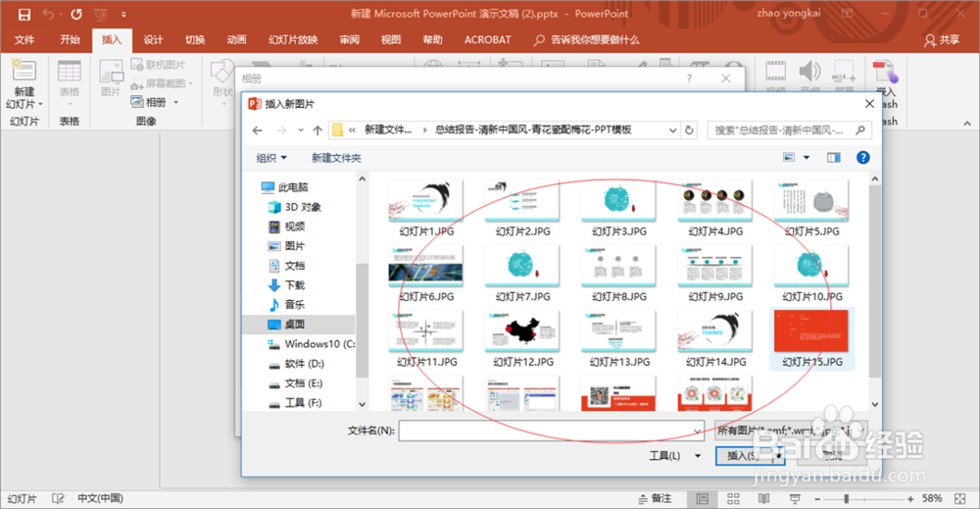Screen dimensions: 980x509
Task: Open the ACROBAT ribbon tab
Action: [487, 40]
